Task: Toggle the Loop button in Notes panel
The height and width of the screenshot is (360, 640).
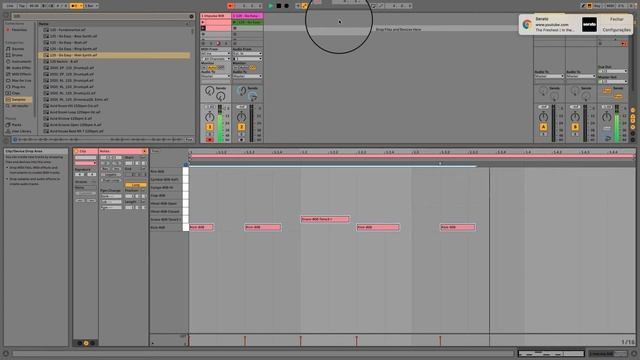Action: coord(136,185)
